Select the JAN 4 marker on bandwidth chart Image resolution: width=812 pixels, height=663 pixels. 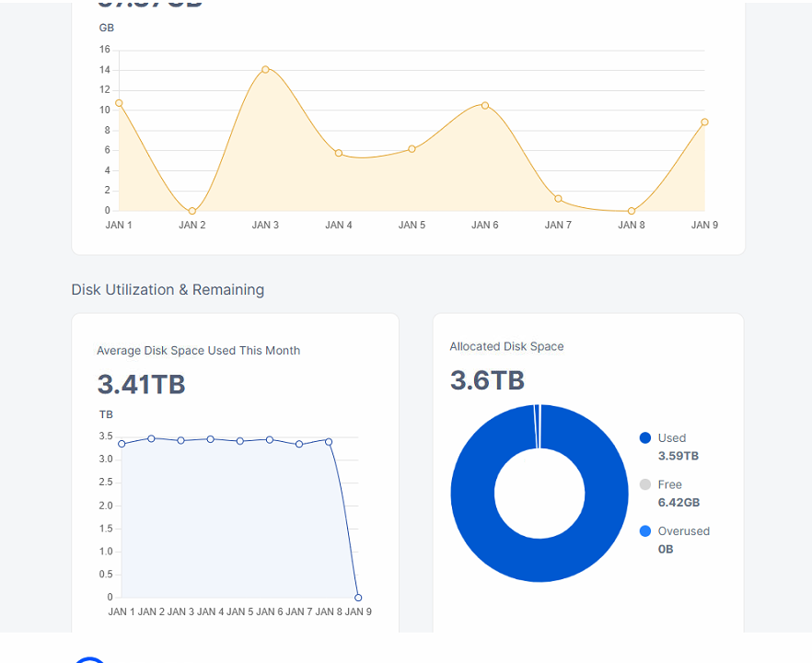coord(339,153)
